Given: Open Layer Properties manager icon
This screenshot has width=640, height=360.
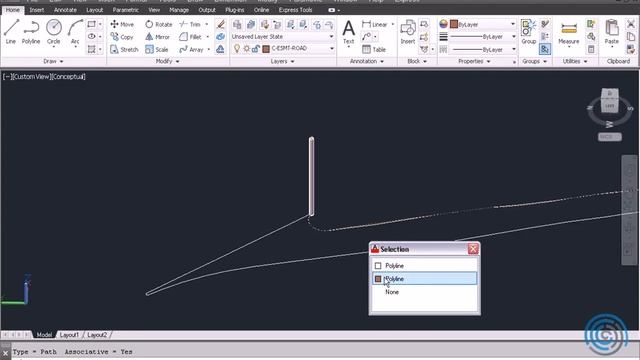Looking at the screenshot, I should 237,24.
